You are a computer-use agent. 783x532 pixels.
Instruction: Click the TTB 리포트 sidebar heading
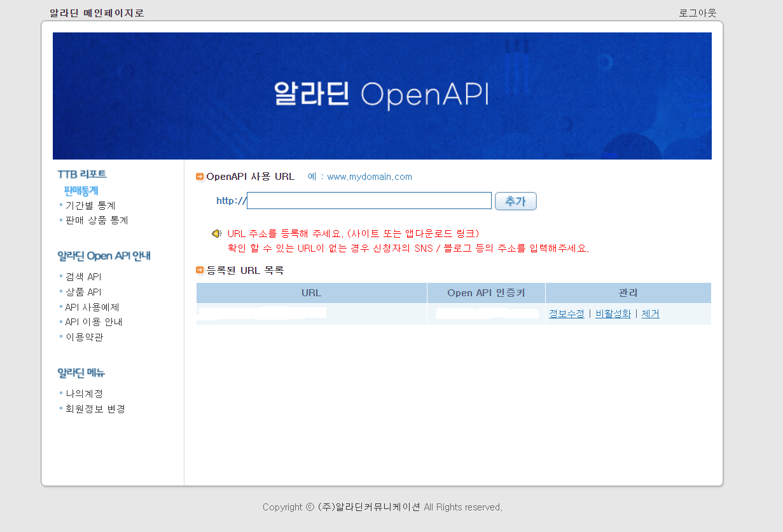[x=82, y=174]
